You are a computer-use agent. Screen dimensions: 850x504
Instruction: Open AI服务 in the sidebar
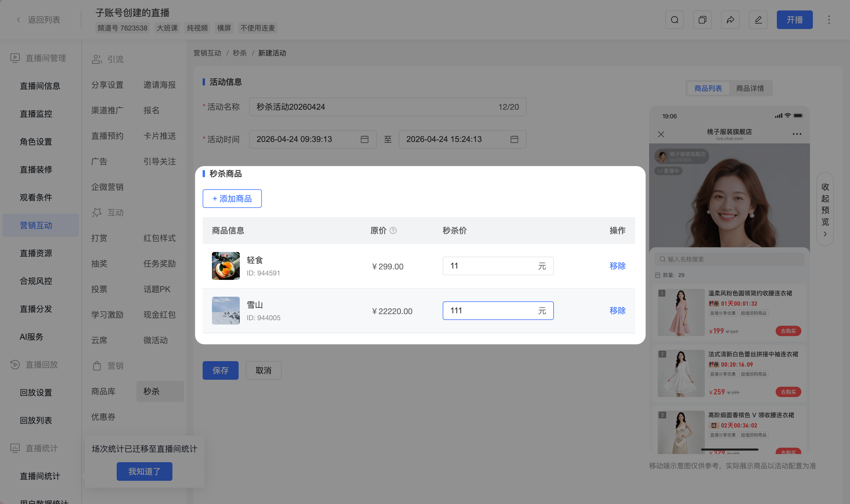click(x=32, y=336)
